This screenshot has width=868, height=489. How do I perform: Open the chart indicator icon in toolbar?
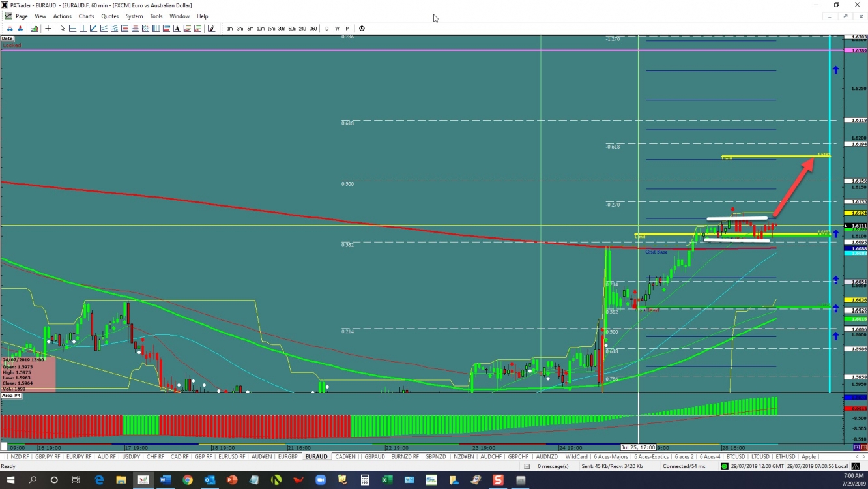34,29
